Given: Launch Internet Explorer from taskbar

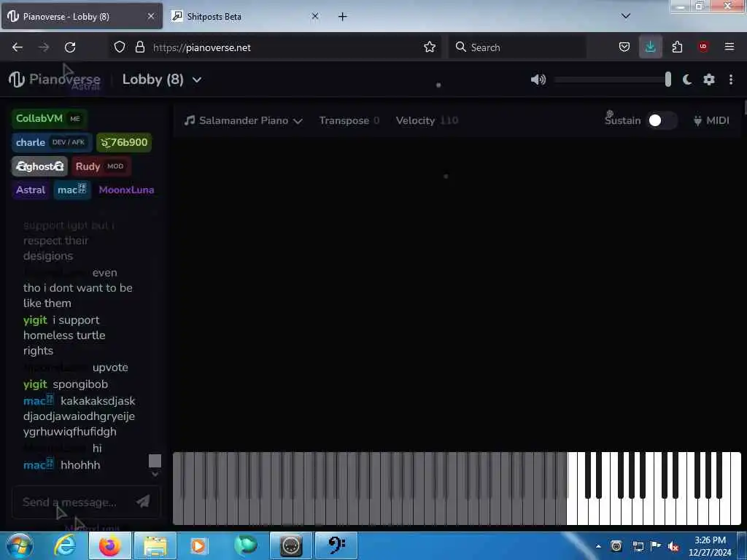Looking at the screenshot, I should 65,546.
